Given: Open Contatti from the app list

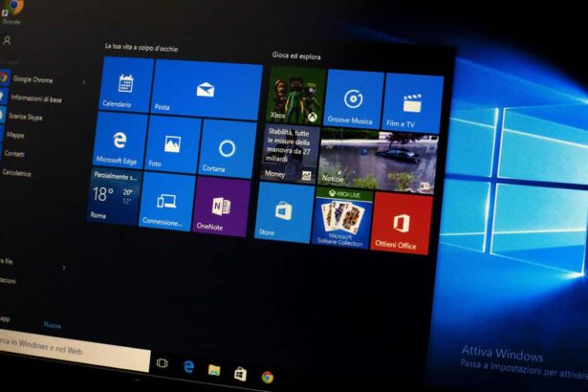Looking at the screenshot, I should pos(14,153).
